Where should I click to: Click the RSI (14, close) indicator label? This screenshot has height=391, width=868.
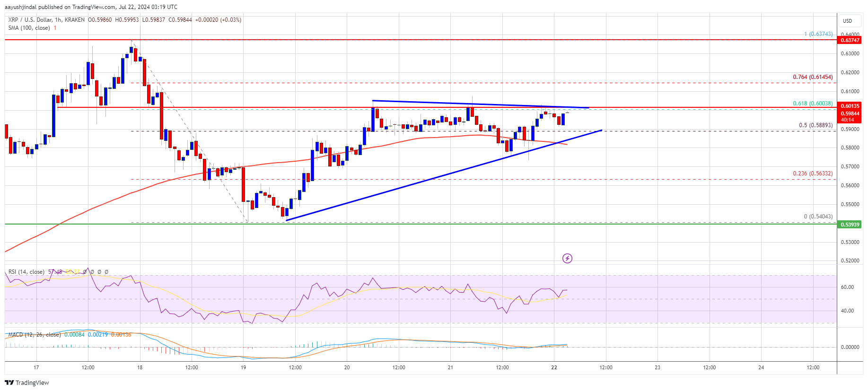(26, 272)
